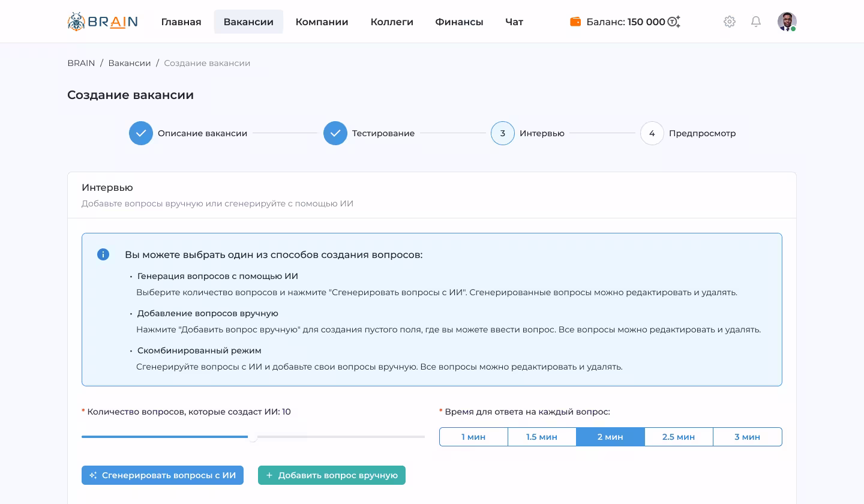The height and width of the screenshot is (504, 864).
Task: Click the AI question count slider handle
Action: coord(253,437)
